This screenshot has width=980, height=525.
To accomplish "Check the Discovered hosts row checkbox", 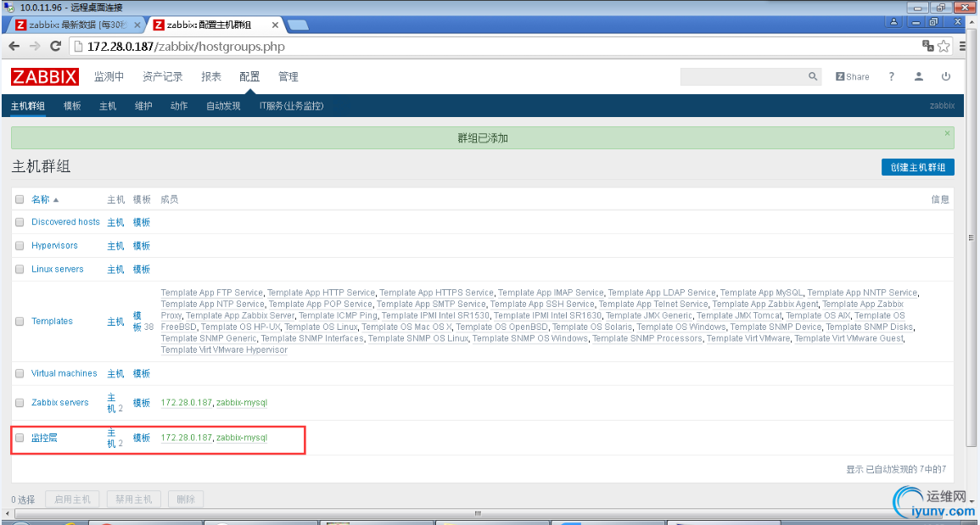I will click(x=20, y=222).
